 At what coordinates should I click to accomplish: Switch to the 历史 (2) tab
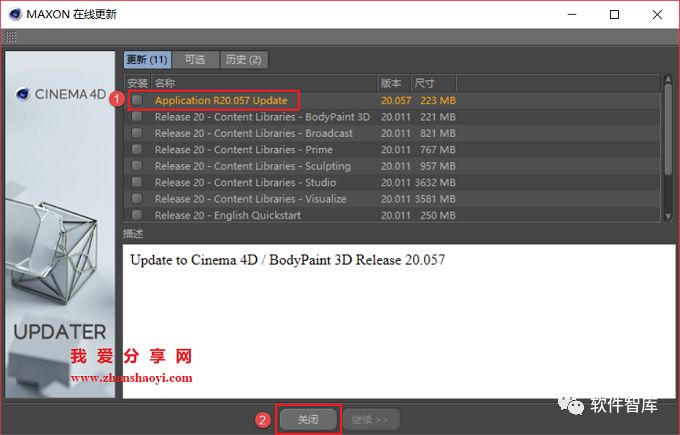(x=244, y=59)
